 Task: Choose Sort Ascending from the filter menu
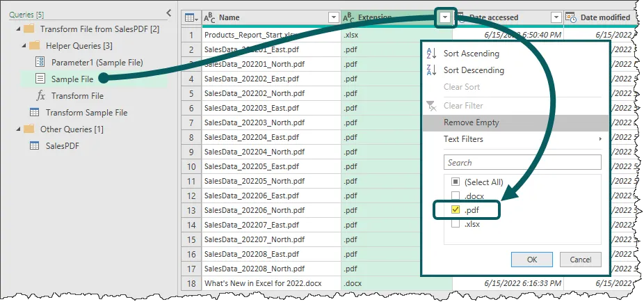(x=471, y=54)
